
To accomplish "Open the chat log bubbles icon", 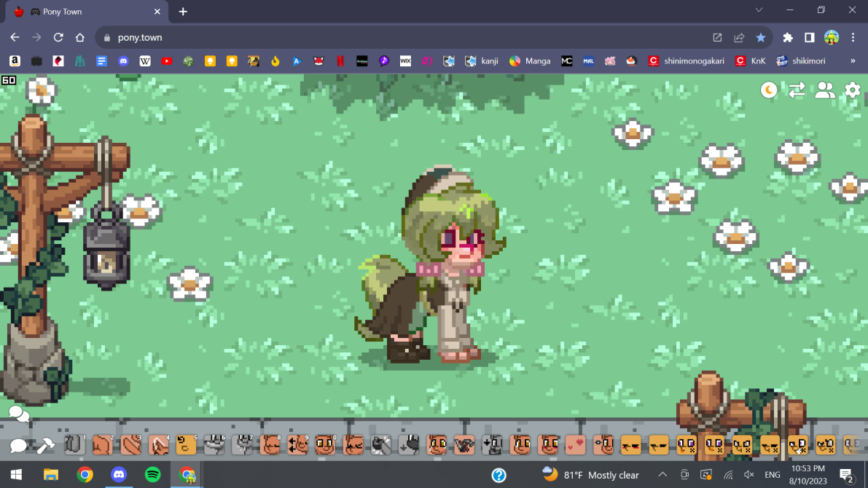I will pos(18,414).
